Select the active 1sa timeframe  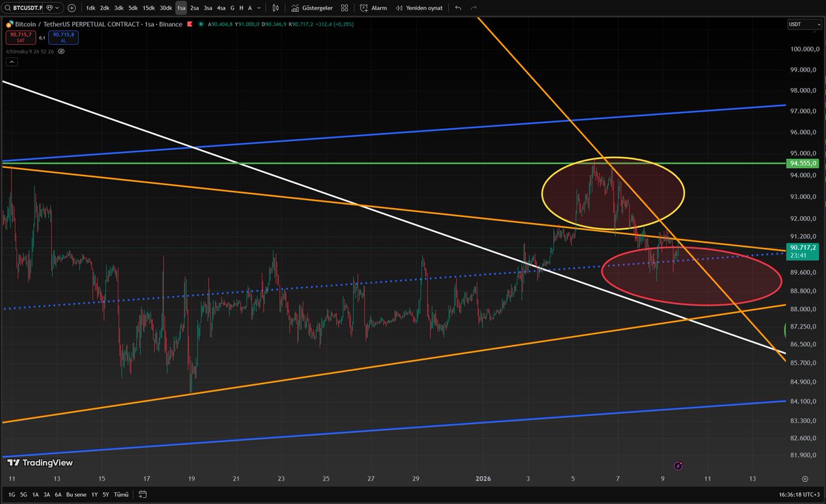coord(181,8)
